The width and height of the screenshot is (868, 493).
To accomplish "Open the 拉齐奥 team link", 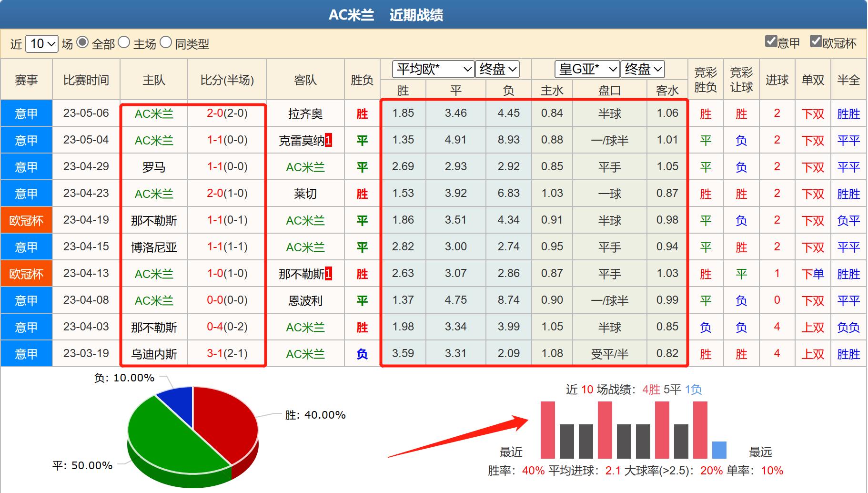I will click(305, 114).
